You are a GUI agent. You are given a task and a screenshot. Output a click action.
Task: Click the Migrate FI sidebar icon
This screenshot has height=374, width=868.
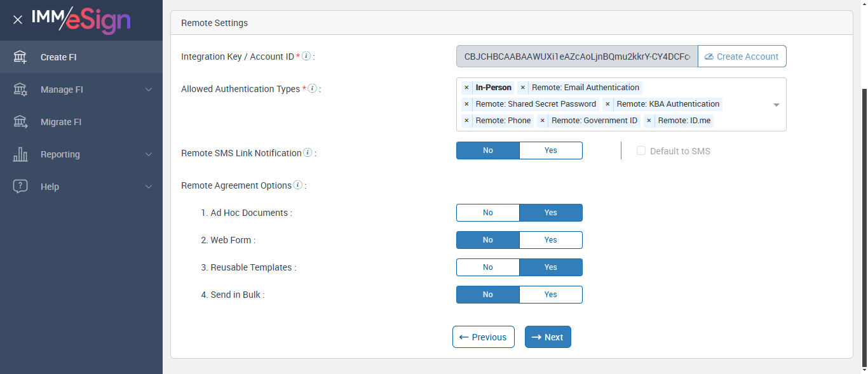pos(20,122)
